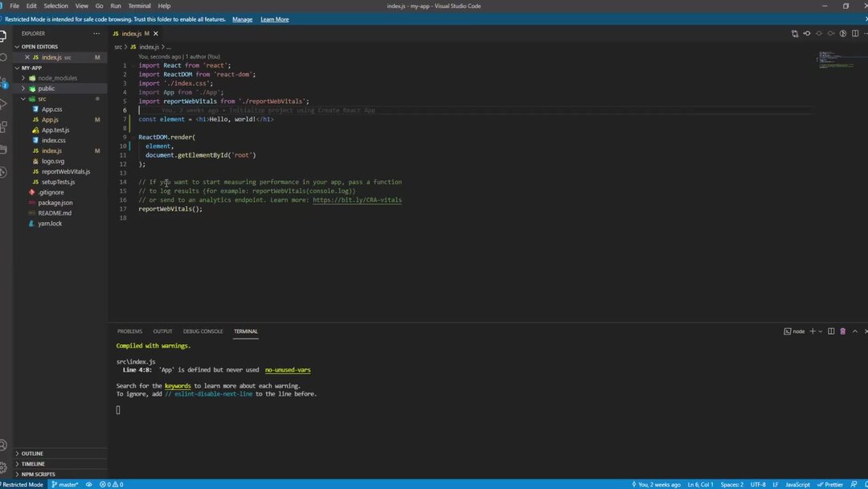
Task: Open the File menu
Action: click(x=14, y=6)
